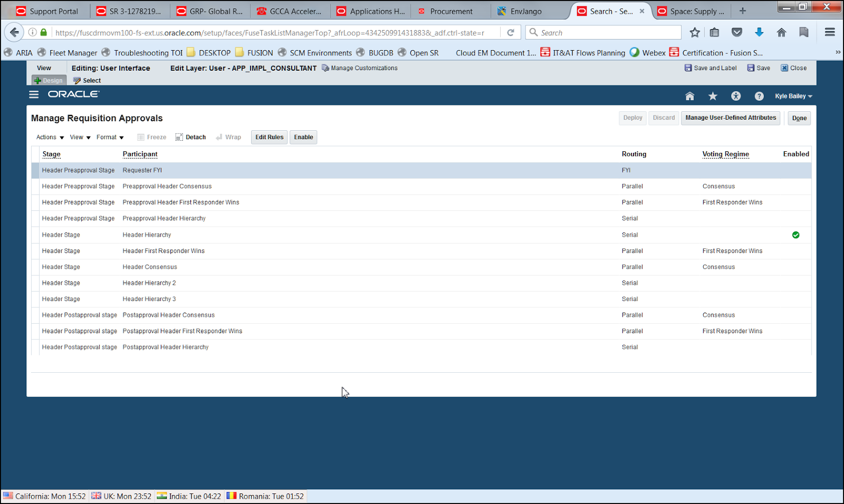This screenshot has height=504, width=844.
Task: Click the Manage Customizations icon
Action: click(326, 67)
